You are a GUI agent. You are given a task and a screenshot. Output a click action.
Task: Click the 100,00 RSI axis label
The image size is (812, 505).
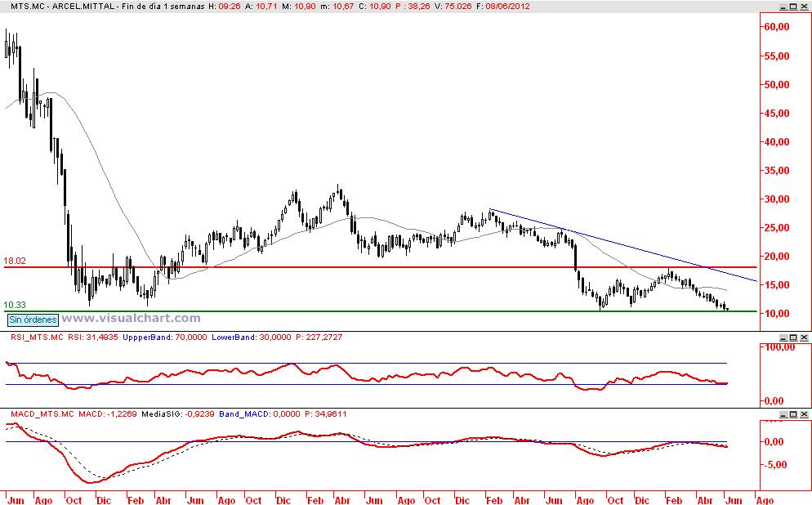pos(779,347)
